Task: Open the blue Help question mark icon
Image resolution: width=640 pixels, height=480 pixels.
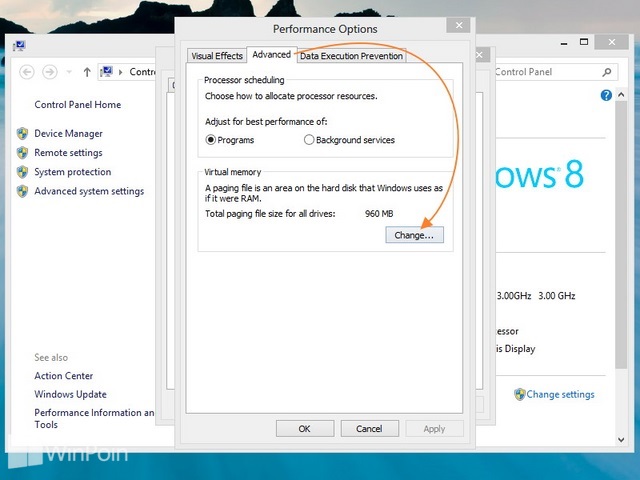Action: (606, 95)
